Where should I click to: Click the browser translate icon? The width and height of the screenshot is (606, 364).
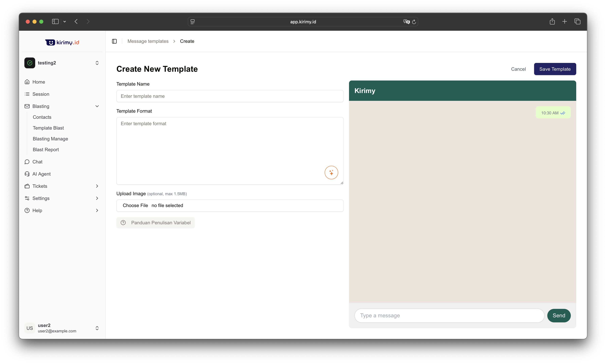[406, 22]
